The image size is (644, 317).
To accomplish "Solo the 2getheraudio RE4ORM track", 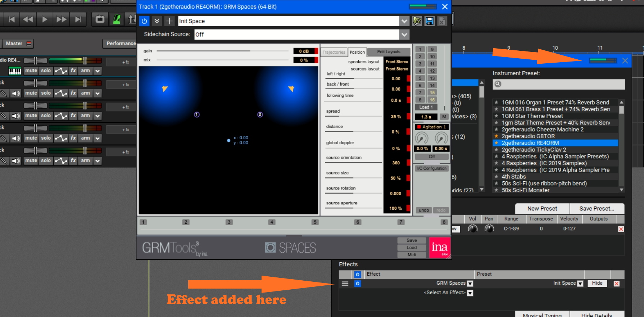I will tap(46, 71).
